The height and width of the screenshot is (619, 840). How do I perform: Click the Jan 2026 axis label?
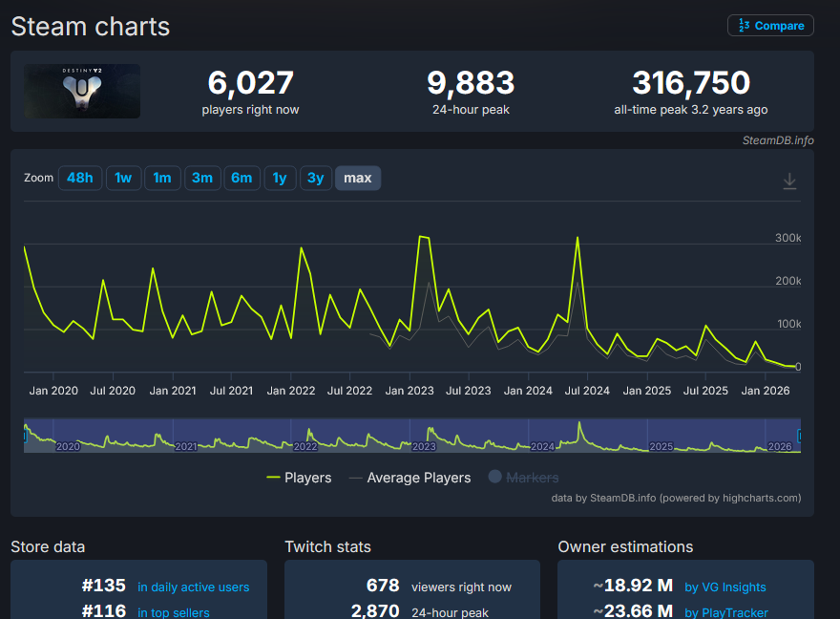pos(765,391)
